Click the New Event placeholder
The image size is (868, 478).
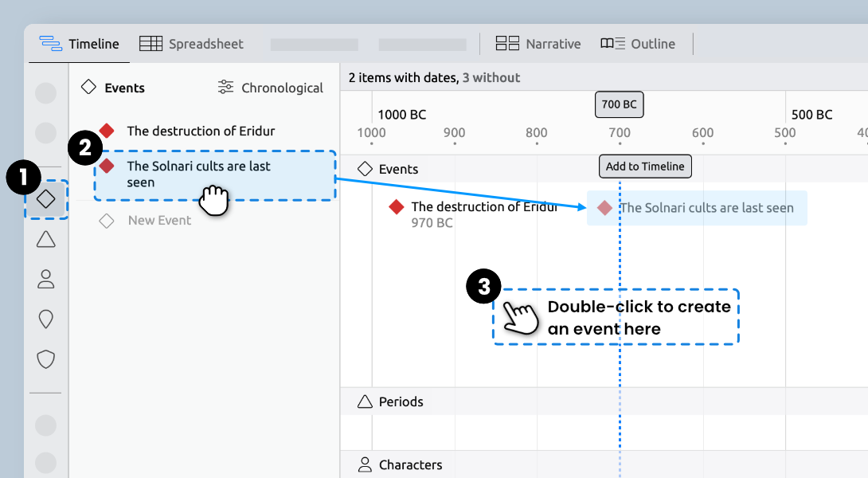159,221
